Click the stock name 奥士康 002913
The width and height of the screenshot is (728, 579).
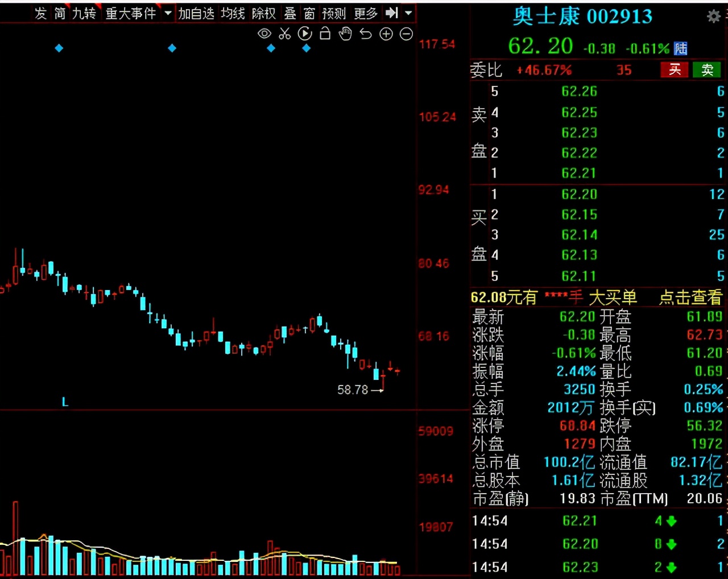point(582,16)
